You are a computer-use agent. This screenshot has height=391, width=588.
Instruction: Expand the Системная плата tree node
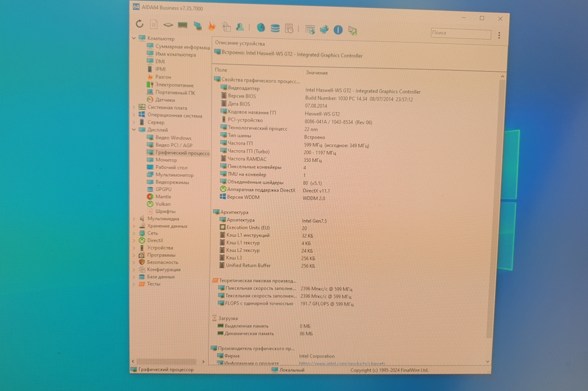(x=134, y=107)
